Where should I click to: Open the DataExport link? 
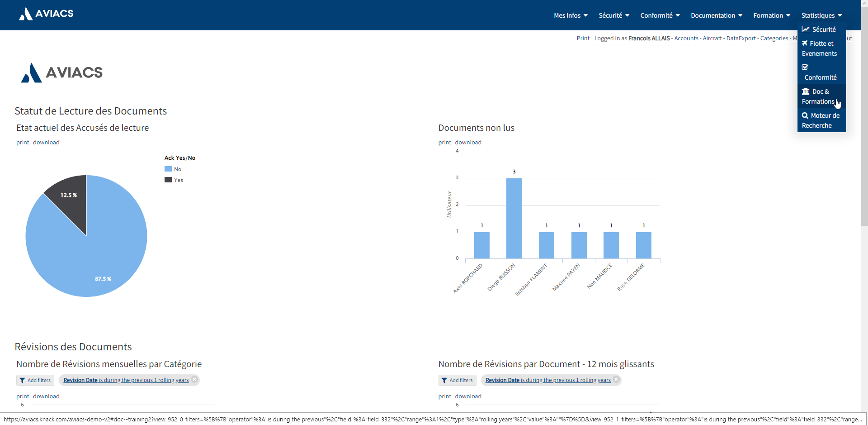[741, 38]
